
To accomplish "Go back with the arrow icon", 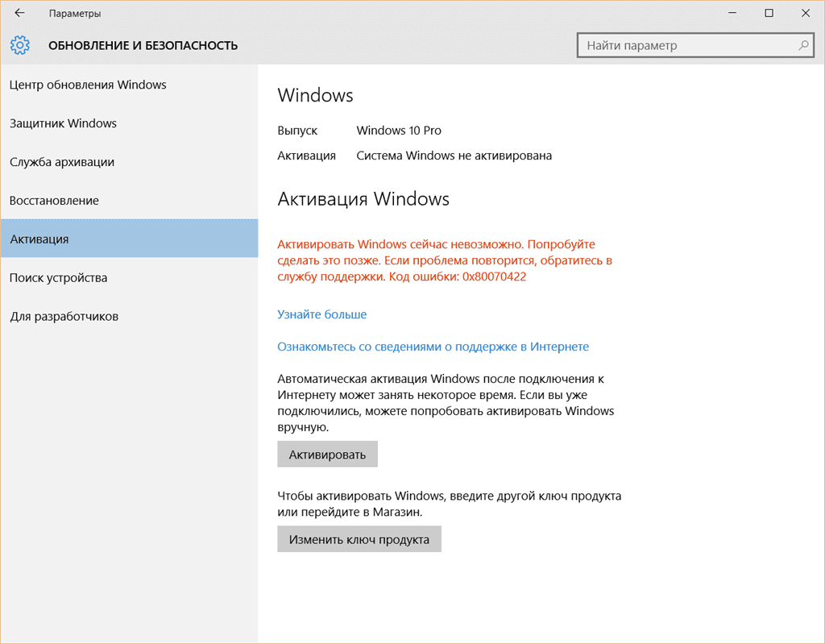I will [x=20, y=13].
